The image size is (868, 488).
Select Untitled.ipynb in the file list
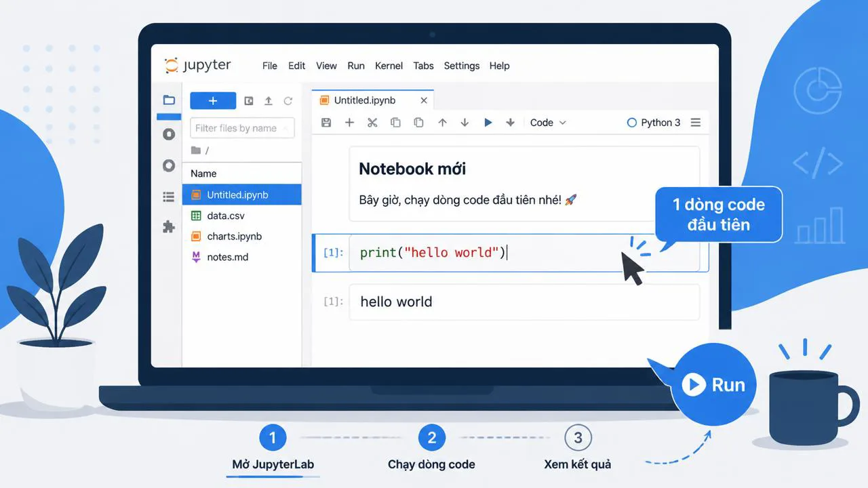[242, 195]
